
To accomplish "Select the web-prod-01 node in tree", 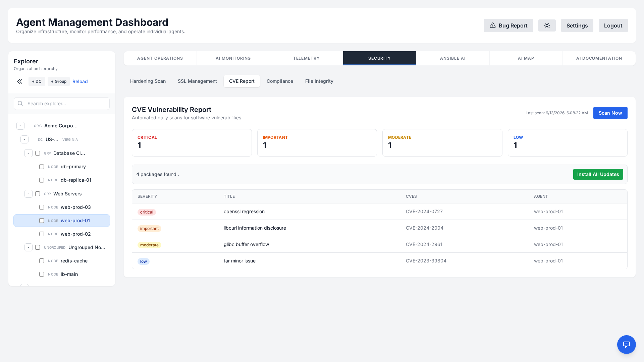I will (x=62, y=221).
